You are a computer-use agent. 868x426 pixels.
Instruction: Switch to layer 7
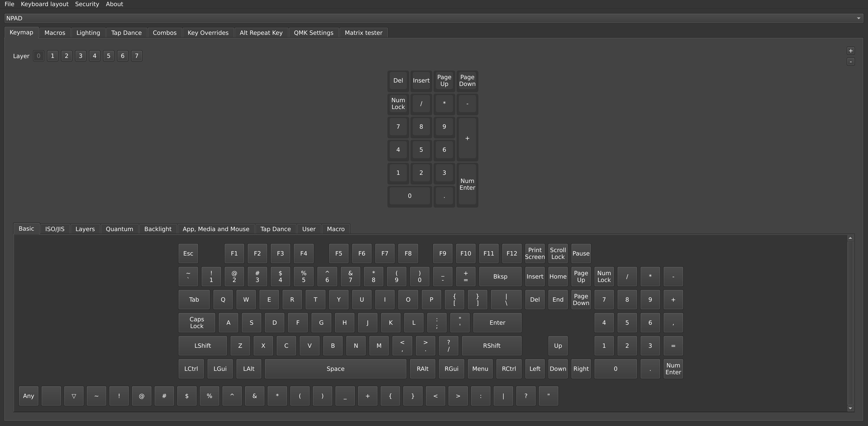(137, 56)
